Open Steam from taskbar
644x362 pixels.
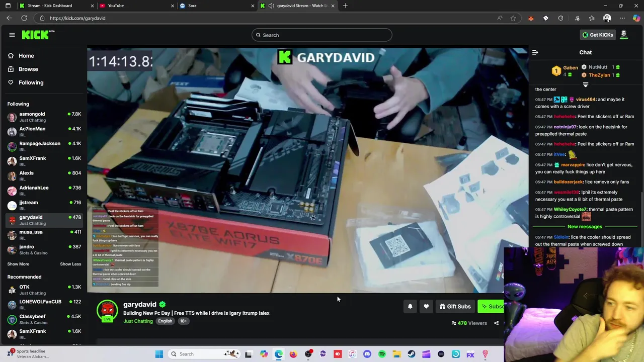(x=412, y=354)
